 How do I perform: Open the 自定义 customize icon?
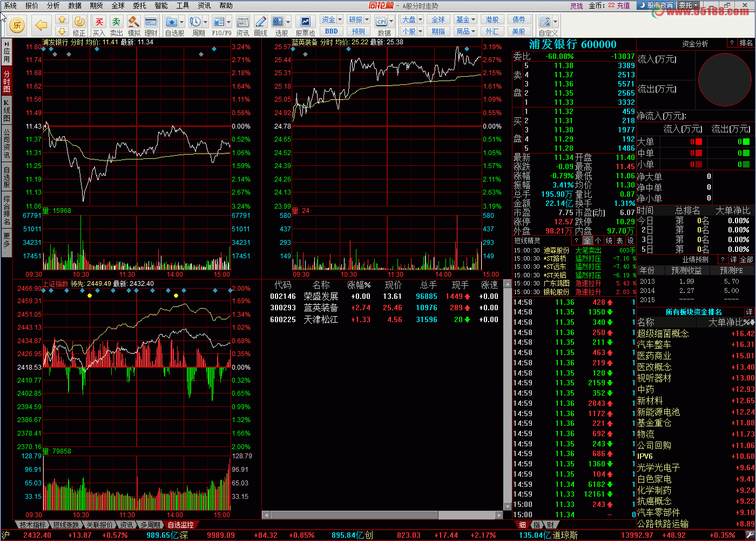tap(545, 22)
